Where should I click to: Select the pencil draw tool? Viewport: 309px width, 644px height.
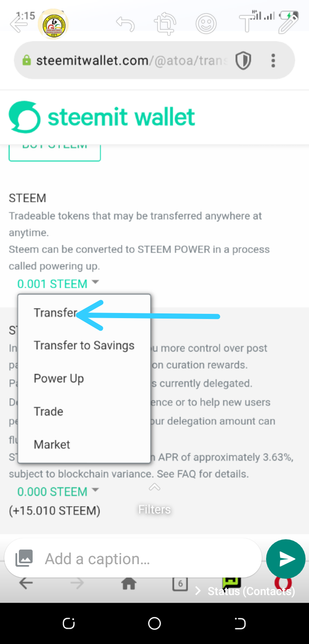[288, 24]
